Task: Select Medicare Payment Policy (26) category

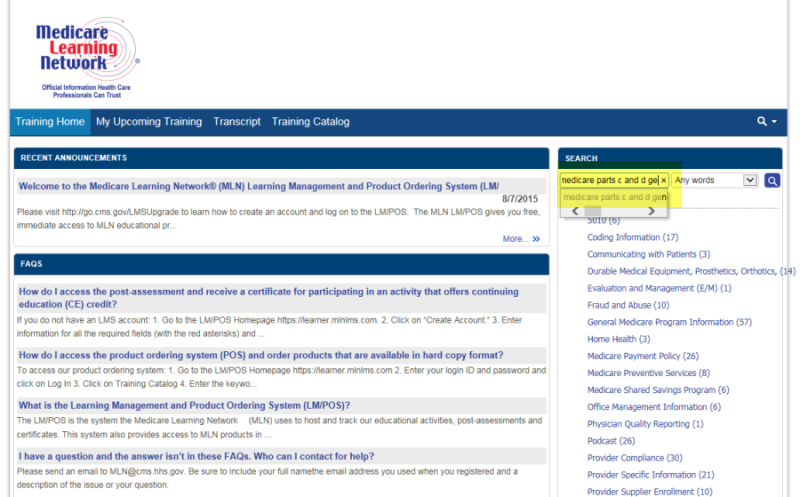Action: coord(643,356)
